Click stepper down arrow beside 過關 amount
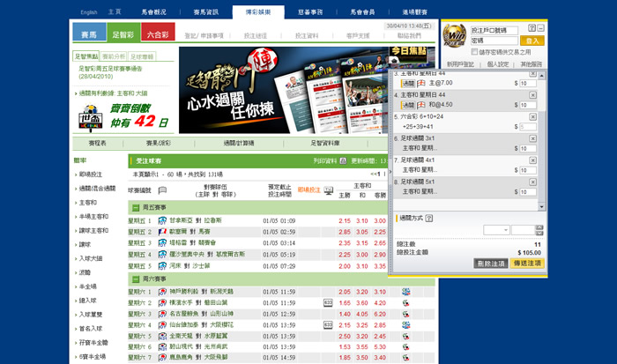 (x=539, y=233)
